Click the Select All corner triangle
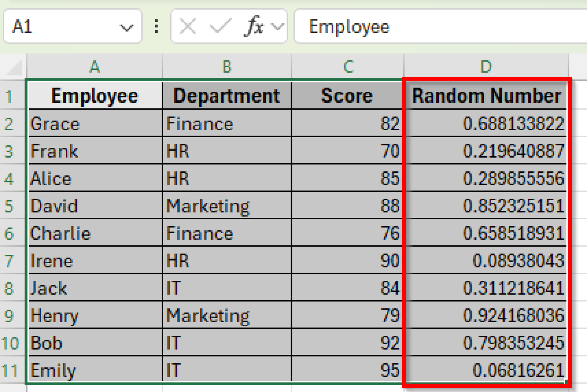Viewport: 587px width, 392px height. [14, 68]
